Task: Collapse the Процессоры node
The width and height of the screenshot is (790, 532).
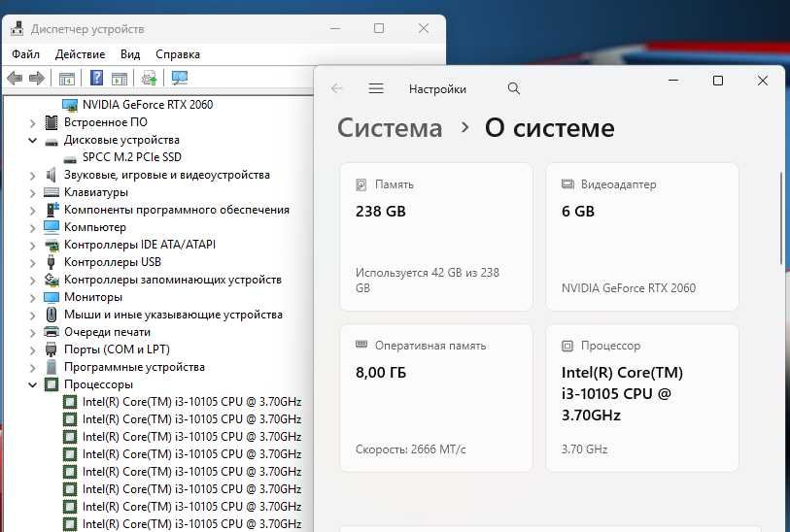Action: [x=33, y=385]
